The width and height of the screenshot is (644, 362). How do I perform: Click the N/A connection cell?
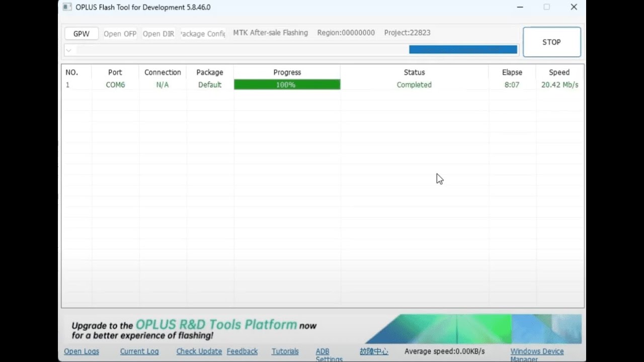[x=163, y=85]
